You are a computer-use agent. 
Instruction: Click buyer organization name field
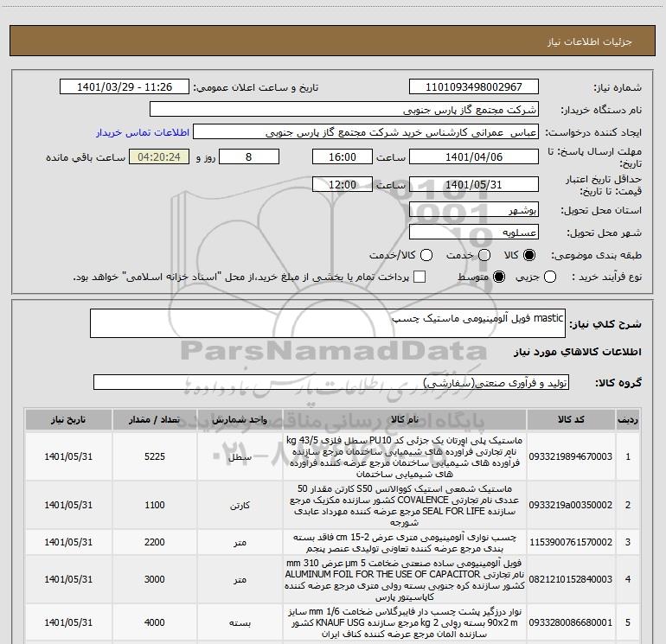(344, 109)
